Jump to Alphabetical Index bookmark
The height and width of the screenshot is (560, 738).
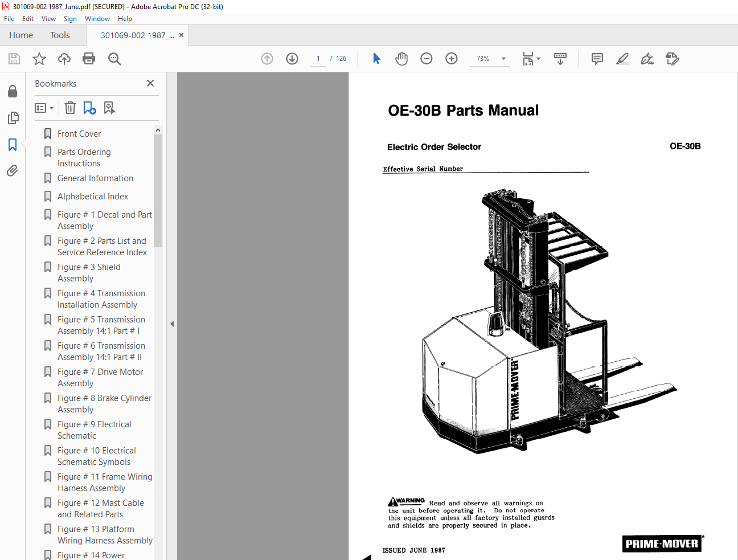[93, 197]
